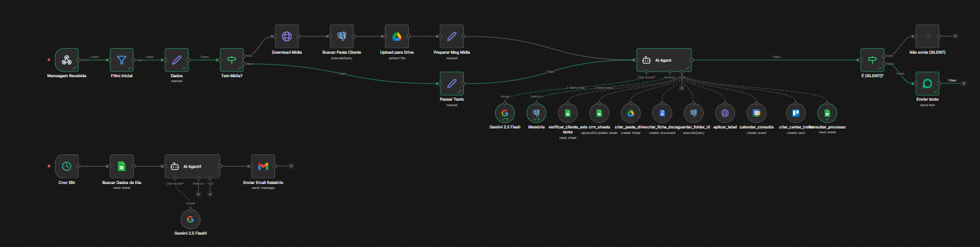
Task: Click the true output of Tem Mídia?
Action: (x=244, y=56)
